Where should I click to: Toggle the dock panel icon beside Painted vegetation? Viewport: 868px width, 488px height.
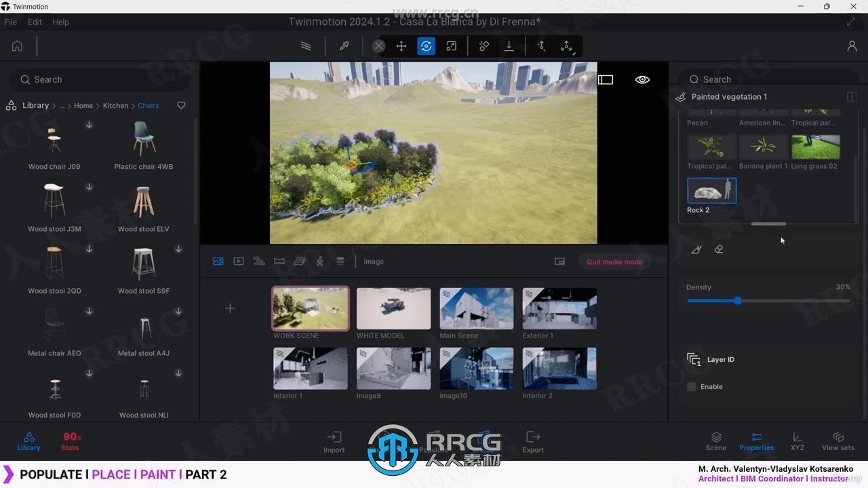coord(852,97)
